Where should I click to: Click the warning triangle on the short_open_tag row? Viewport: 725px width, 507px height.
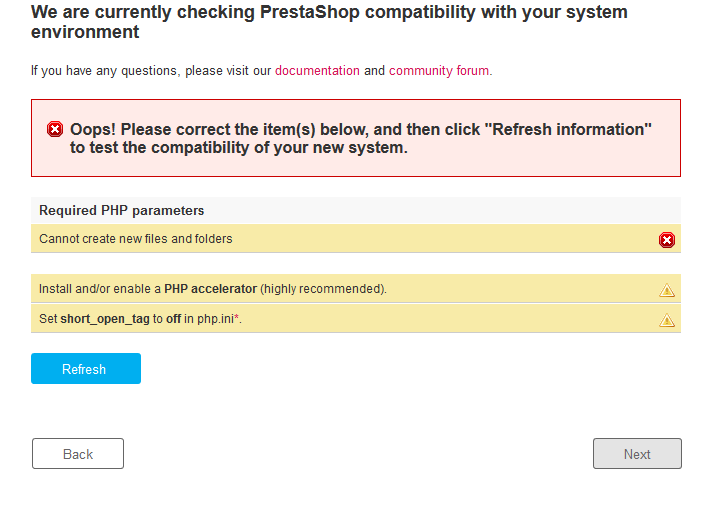point(667,321)
